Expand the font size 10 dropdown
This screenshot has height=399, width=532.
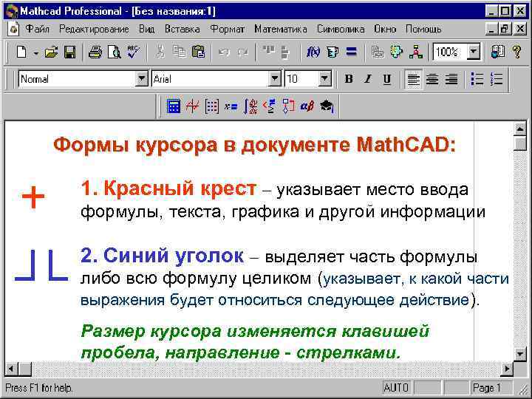pos(324,79)
